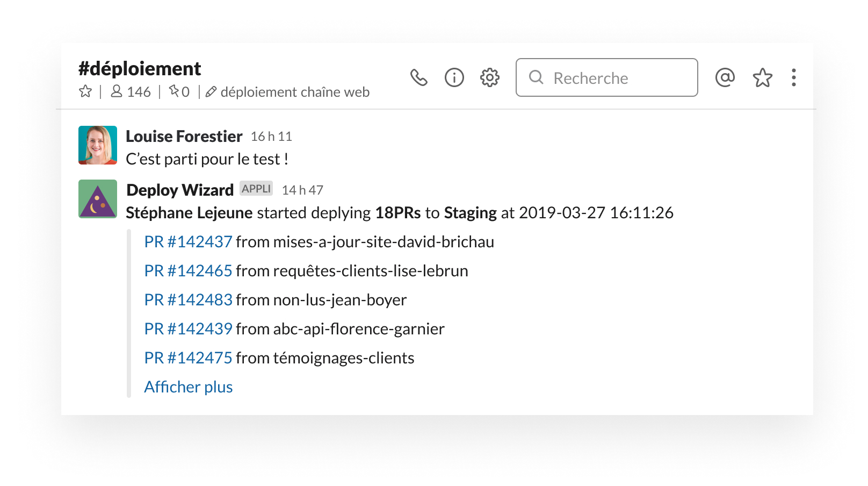Open link PR #142439
The image size is (868, 486).
pyautogui.click(x=188, y=329)
